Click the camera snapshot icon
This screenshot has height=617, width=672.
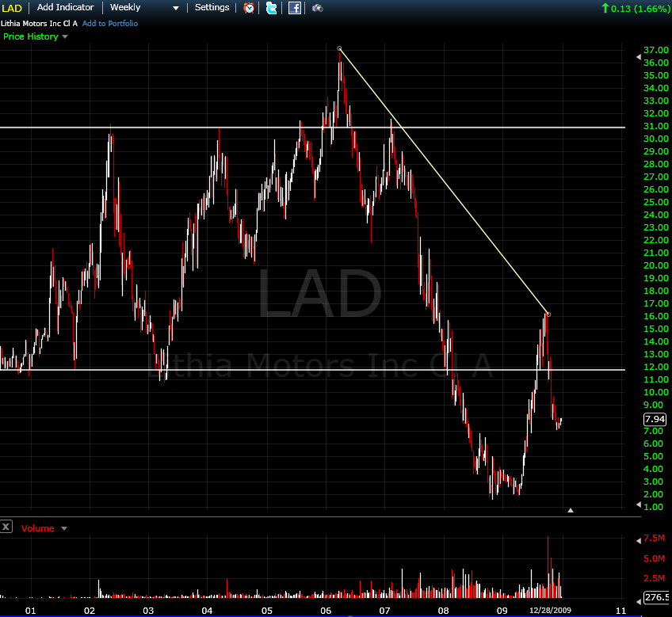[x=318, y=8]
